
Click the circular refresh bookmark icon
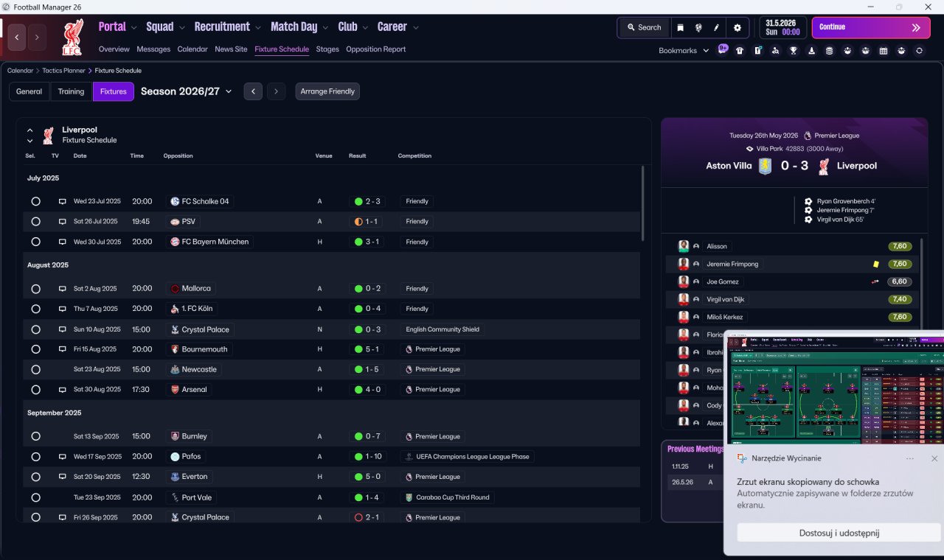click(919, 51)
